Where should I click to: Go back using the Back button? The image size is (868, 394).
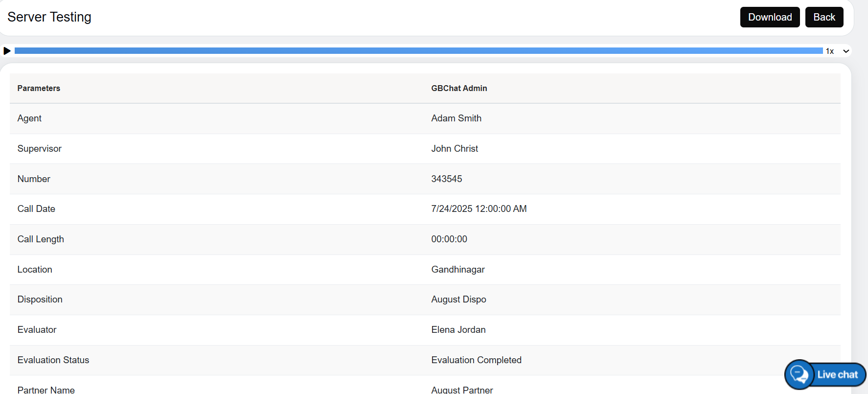[824, 17]
